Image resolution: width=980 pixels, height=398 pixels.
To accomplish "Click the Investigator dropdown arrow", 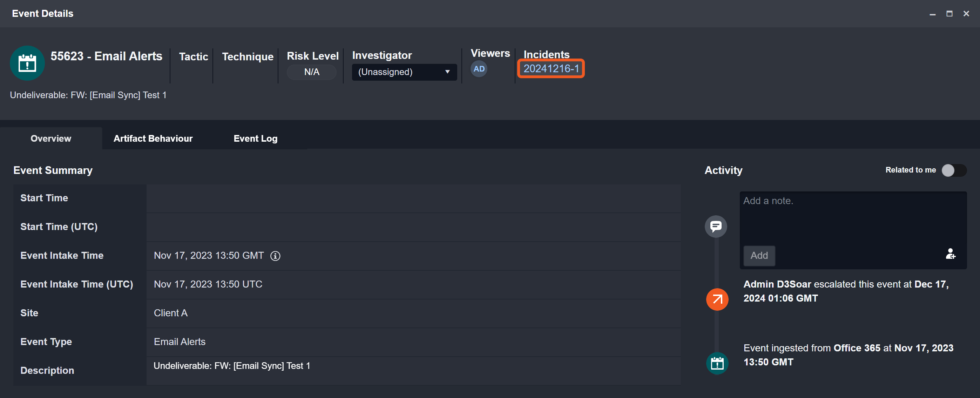I will (x=447, y=72).
